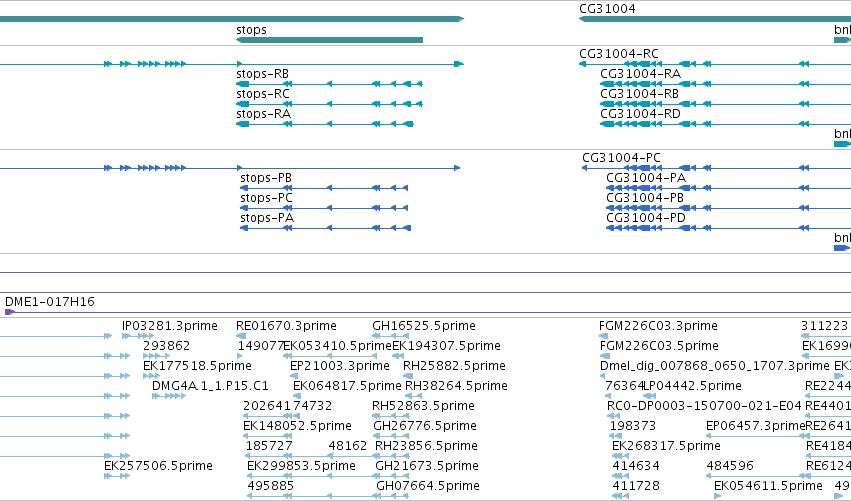Click the stops-RA transcript label
The height and width of the screenshot is (501, 851).
[x=263, y=114]
